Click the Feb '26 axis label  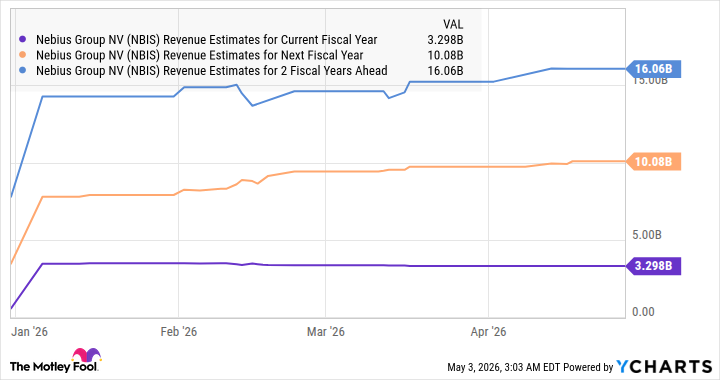tap(179, 331)
